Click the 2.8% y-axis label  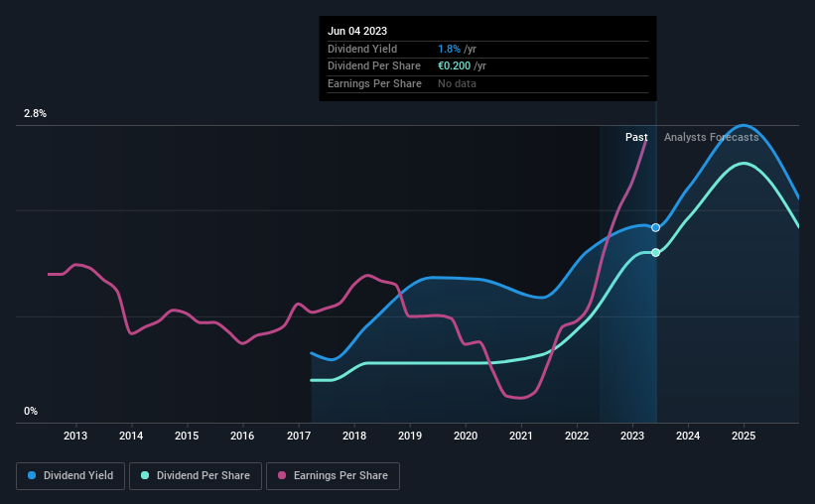pos(35,113)
